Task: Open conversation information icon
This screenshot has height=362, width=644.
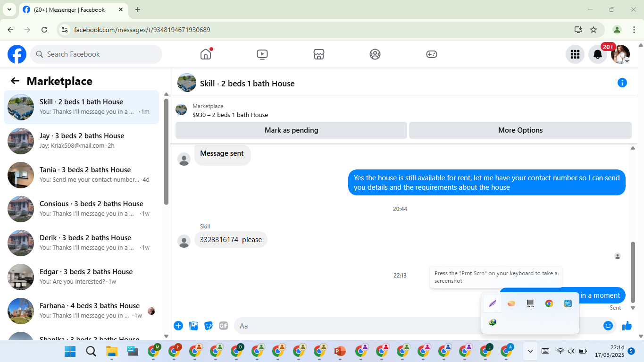Action: coord(622,83)
